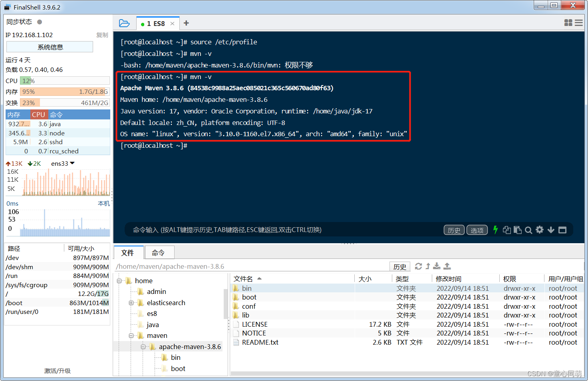This screenshot has width=588, height=381.
Task: Collapse the maven tree node
Action: pos(131,335)
